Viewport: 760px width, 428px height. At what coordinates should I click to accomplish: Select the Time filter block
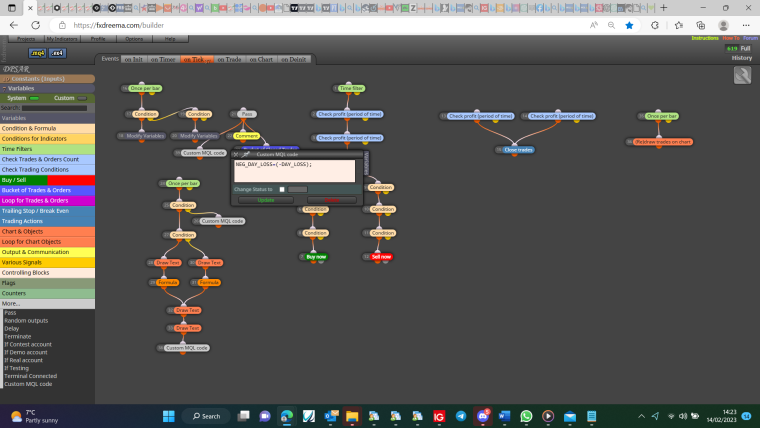(x=351, y=88)
